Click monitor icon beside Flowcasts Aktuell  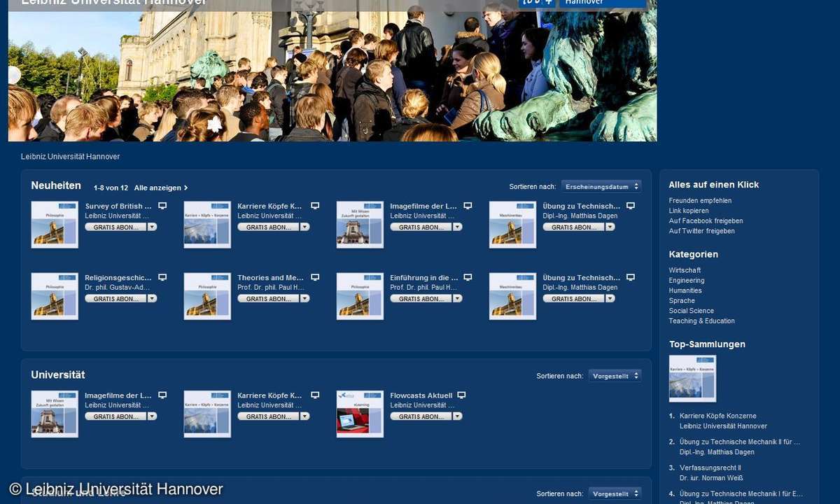[461, 395]
